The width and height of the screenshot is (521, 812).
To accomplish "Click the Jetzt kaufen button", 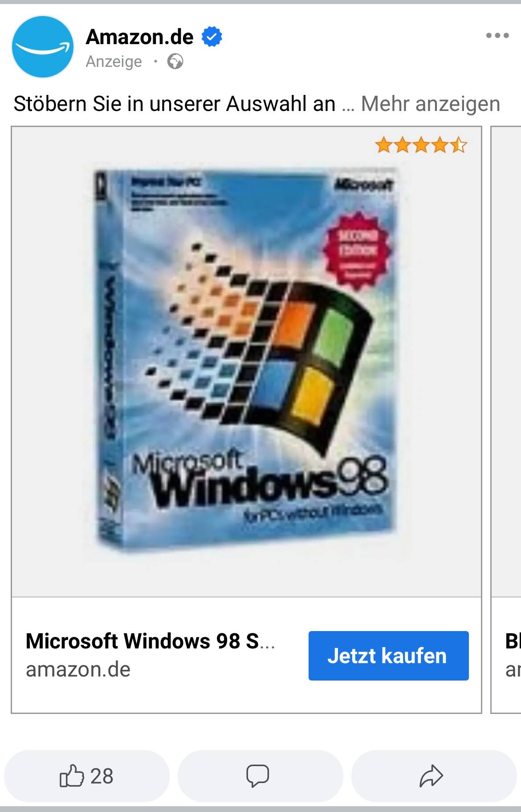I will click(388, 656).
